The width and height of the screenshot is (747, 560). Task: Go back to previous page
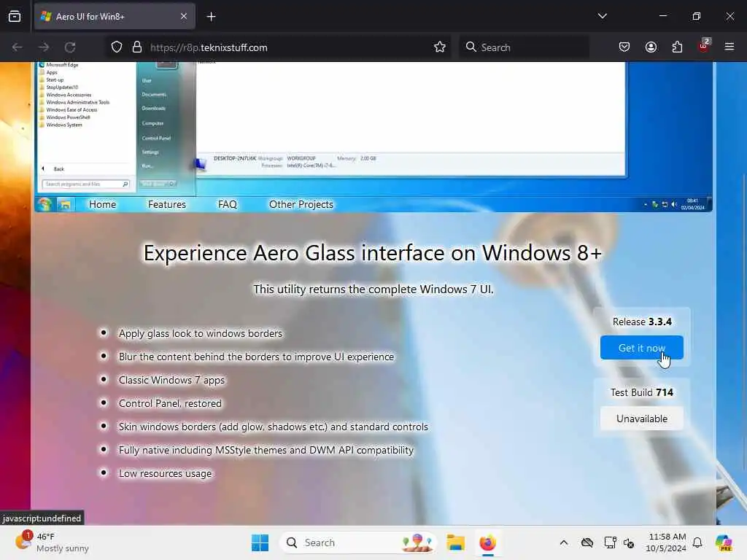(18, 47)
